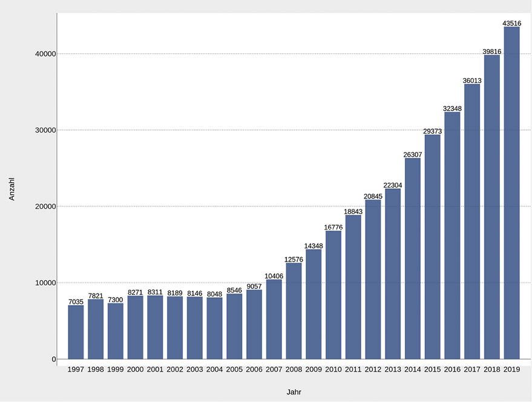532x402 pixels.
Task: Select the 2002 x-axis year label
Action: 175,369
